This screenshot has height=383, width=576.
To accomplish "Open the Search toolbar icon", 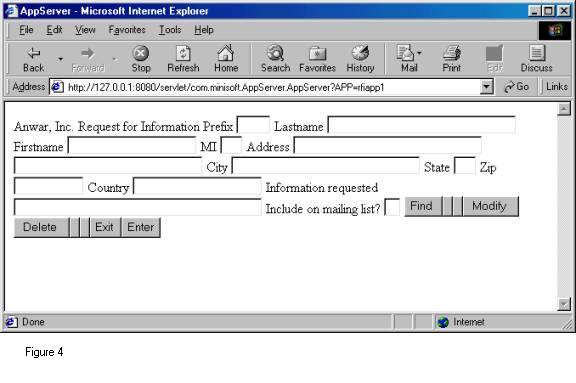I will pos(275,53).
